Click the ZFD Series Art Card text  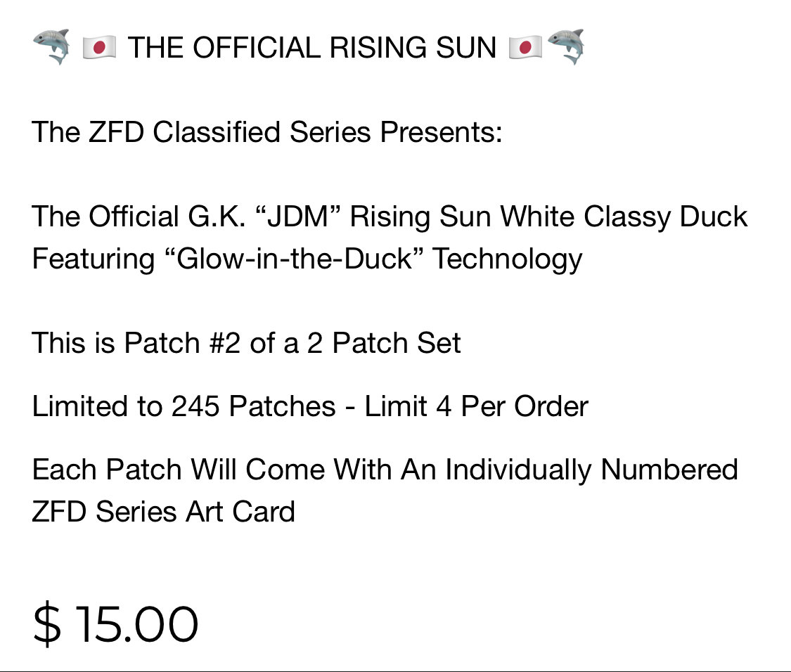(163, 512)
